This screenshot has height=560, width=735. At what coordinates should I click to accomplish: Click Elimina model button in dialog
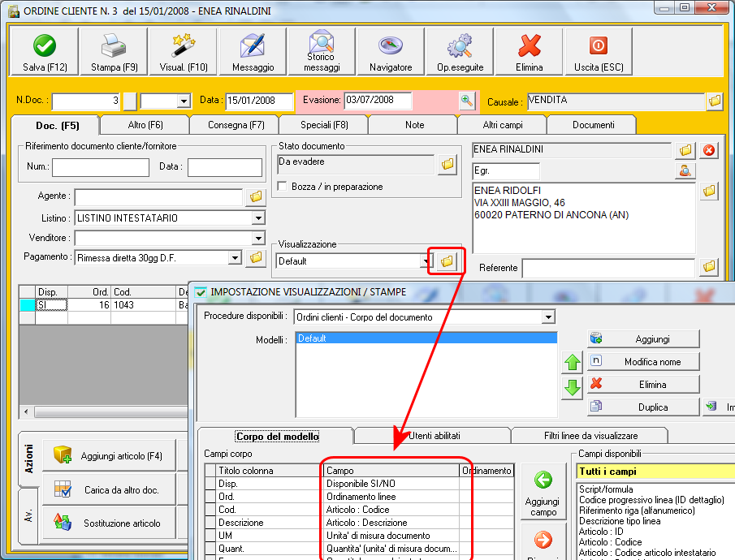643,384
